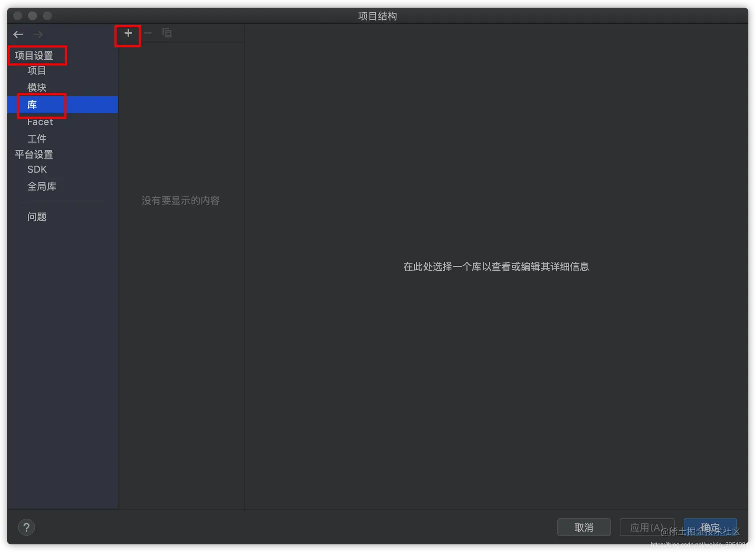Click the remove library minus icon
This screenshot has height=552, width=756.
(x=147, y=33)
